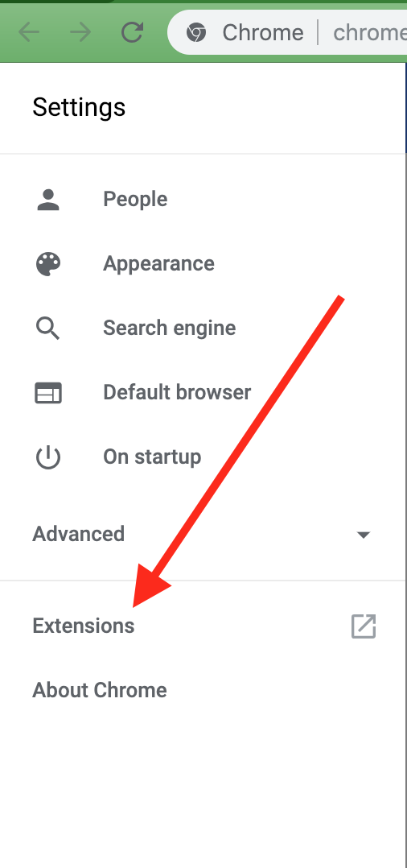The width and height of the screenshot is (407, 868).
Task: Select the People person icon
Action: [x=48, y=200]
